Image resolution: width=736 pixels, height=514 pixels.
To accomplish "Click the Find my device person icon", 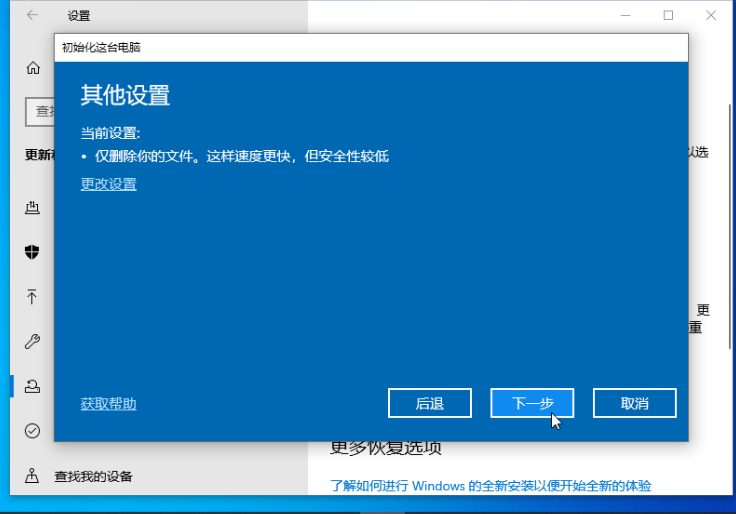I will (x=32, y=476).
